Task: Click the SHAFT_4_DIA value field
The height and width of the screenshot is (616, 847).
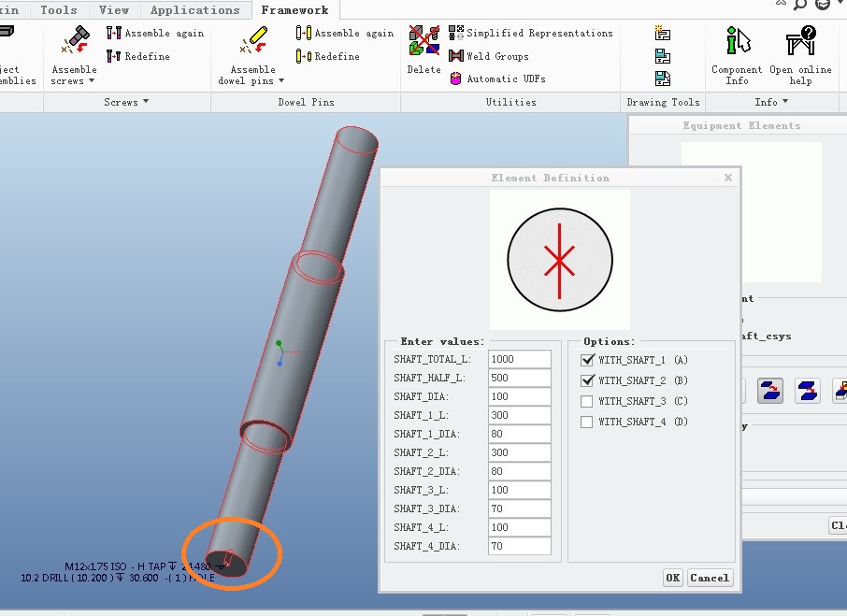Action: 520,546
